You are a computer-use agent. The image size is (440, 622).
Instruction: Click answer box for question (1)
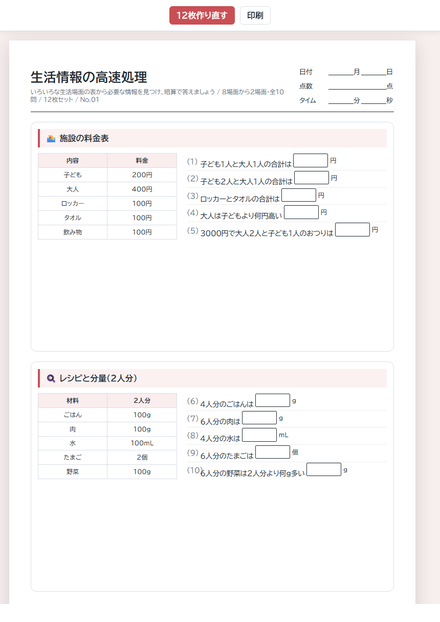tap(310, 161)
